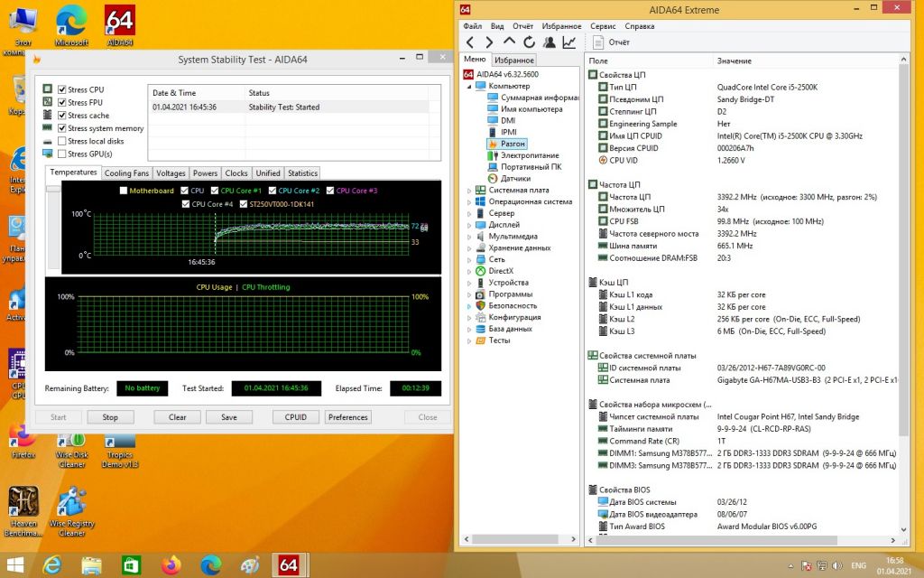The image size is (924, 578).
Task: Collapse the Компьютер tree node
Action: [469, 87]
